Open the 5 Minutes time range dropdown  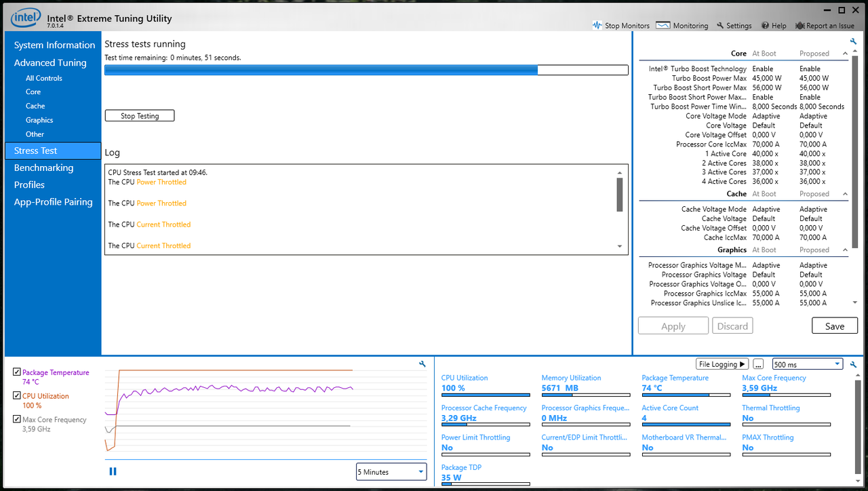391,472
